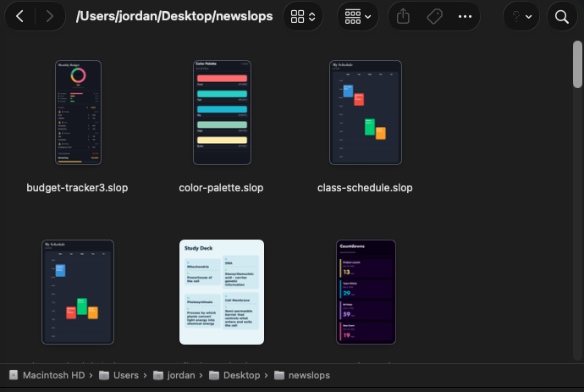Select the color-palette.slop thumbnail

tap(222, 113)
